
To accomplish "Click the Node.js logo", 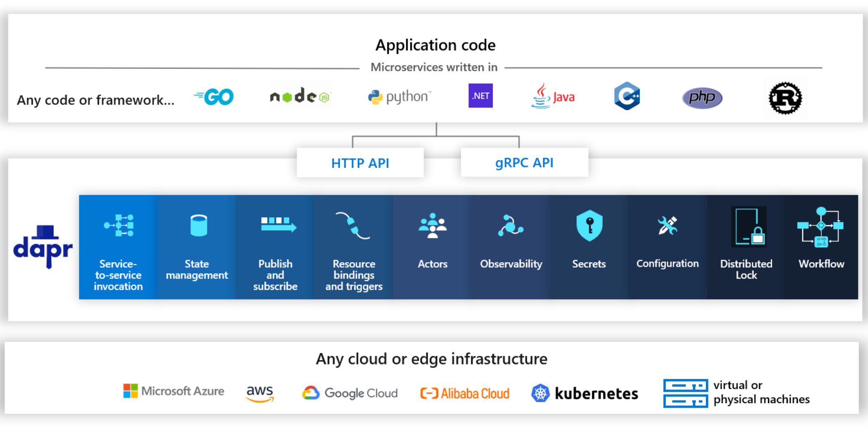I will click(300, 96).
